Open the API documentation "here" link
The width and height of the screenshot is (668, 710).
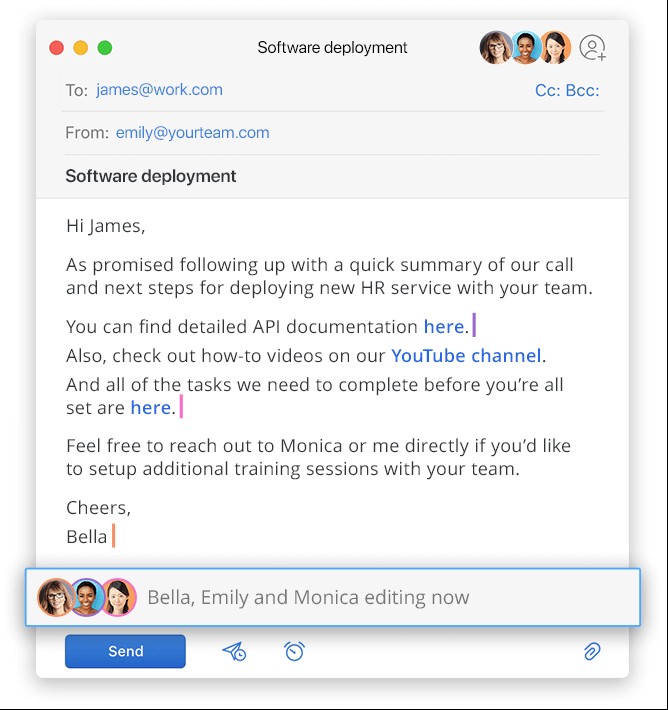444,327
